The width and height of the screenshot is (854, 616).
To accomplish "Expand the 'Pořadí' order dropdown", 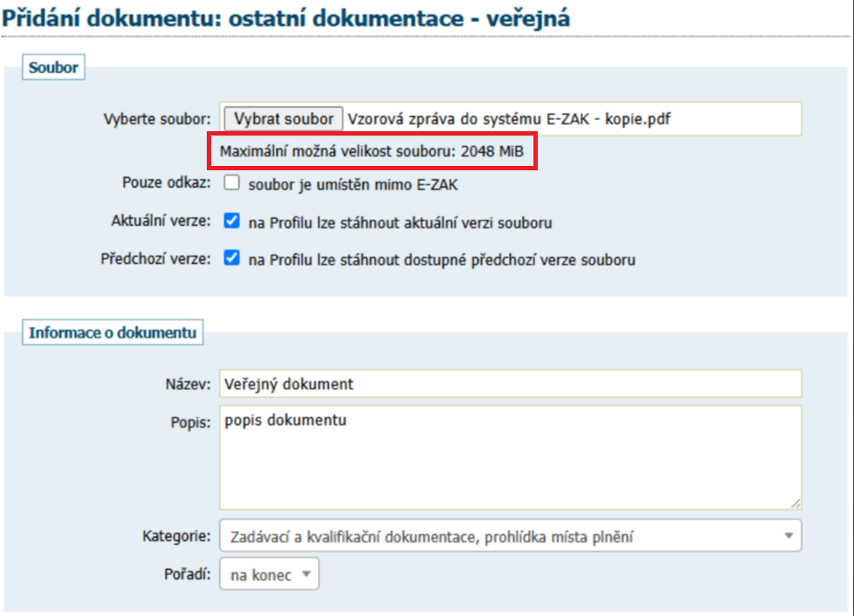I will click(x=269, y=574).
